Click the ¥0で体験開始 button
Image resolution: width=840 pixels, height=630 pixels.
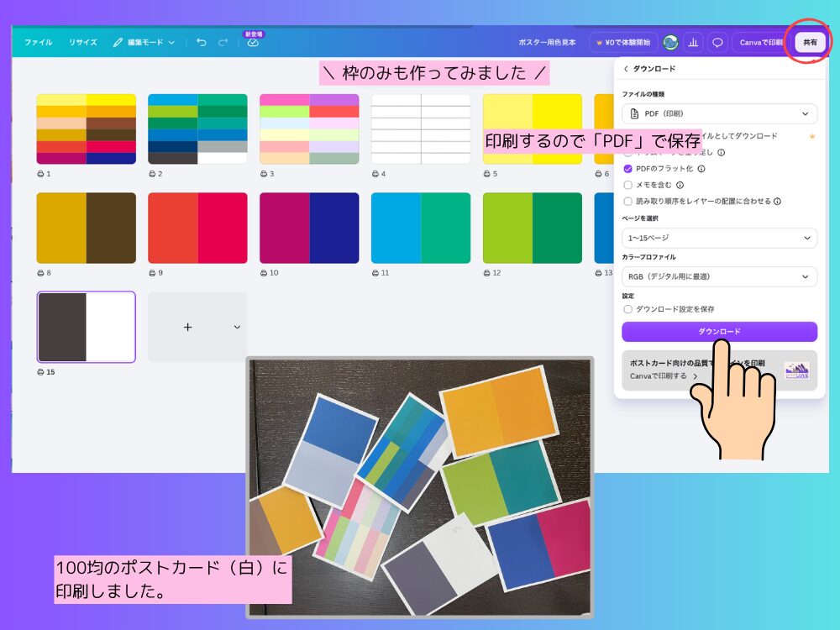623,42
